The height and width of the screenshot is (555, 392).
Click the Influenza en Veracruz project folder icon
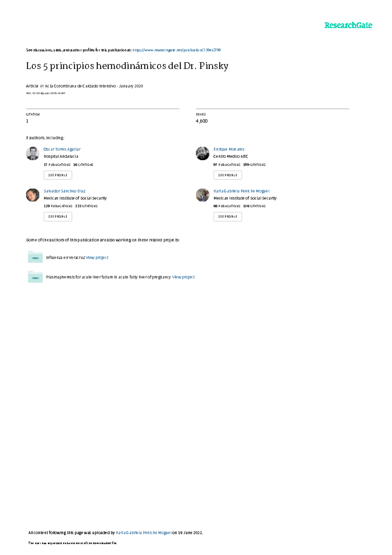tap(35, 257)
